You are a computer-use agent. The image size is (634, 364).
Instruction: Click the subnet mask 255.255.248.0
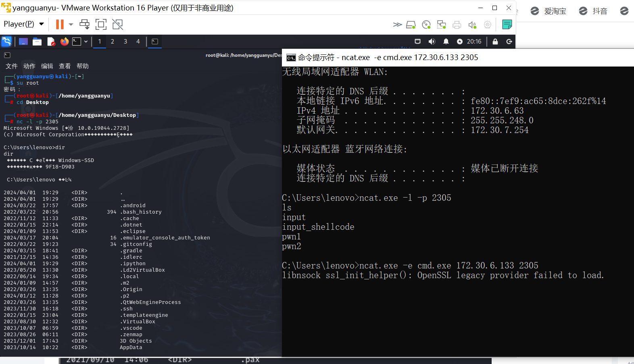click(502, 120)
